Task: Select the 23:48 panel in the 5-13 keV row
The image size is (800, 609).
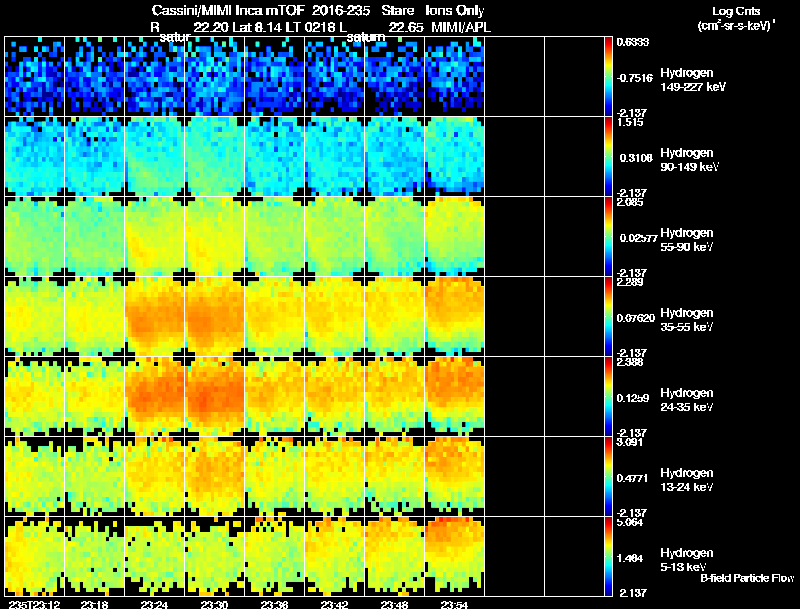Action: coord(395,557)
